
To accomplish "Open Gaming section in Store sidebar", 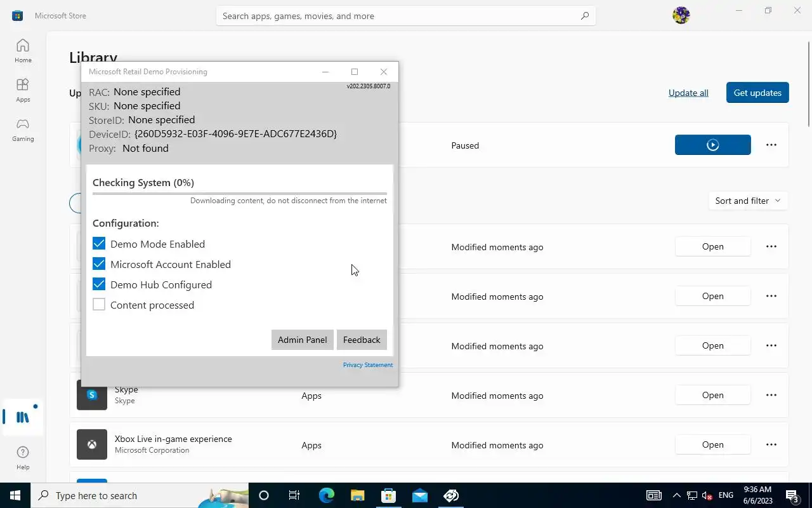I will pyautogui.click(x=23, y=130).
